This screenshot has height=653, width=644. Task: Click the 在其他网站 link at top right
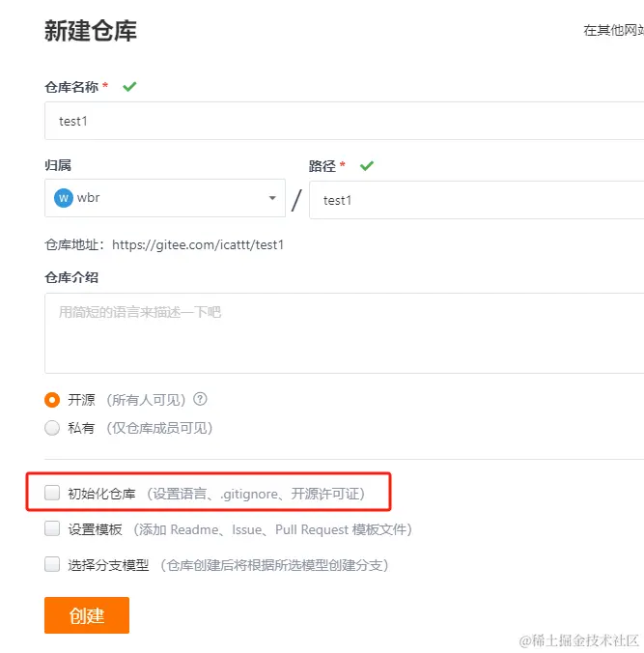click(x=614, y=30)
